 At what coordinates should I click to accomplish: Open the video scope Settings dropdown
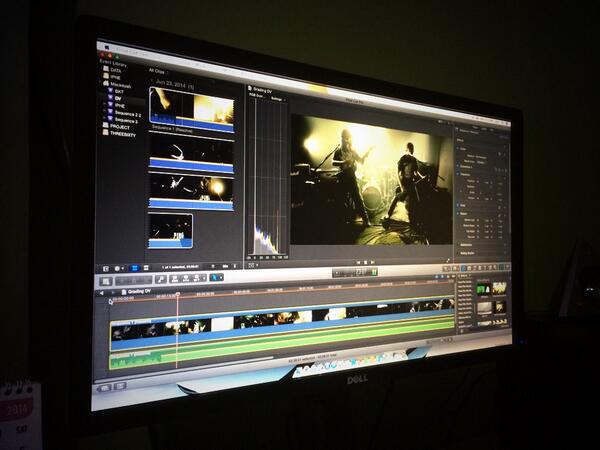278,99
